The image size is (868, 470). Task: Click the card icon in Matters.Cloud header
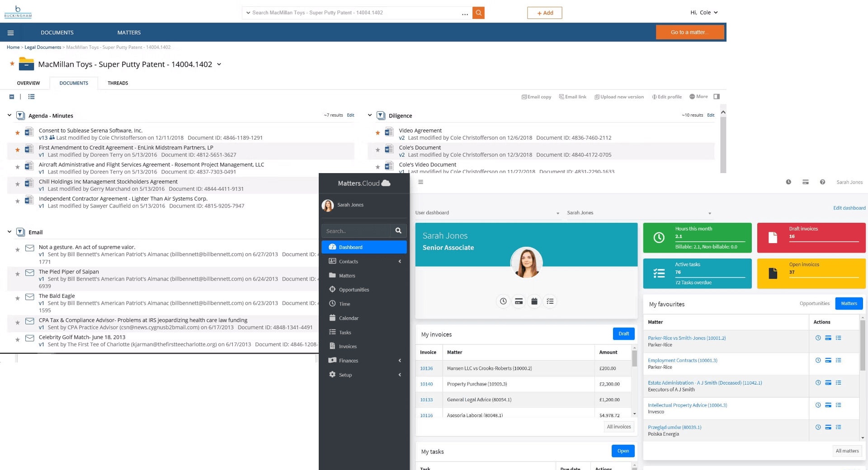(806, 182)
